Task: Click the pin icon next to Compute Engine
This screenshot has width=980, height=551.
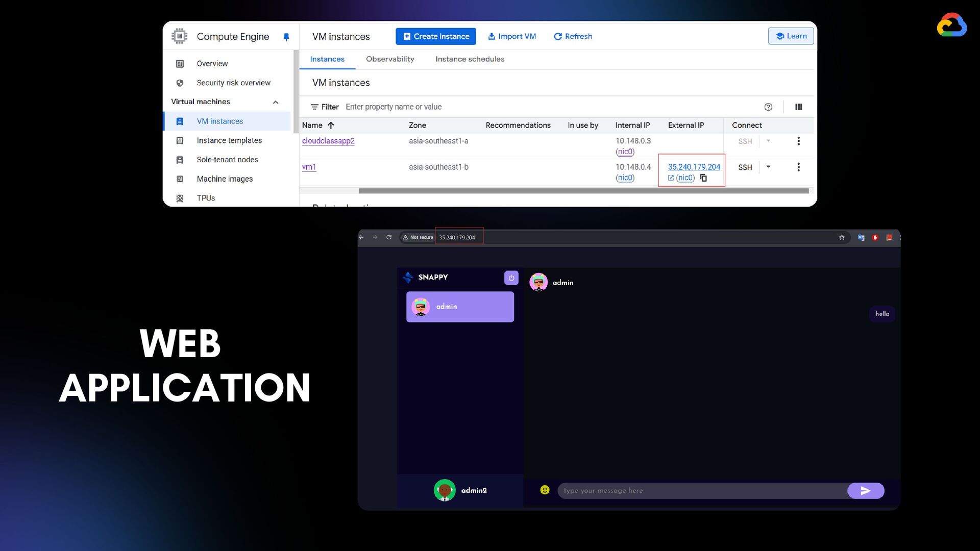Action: [286, 37]
